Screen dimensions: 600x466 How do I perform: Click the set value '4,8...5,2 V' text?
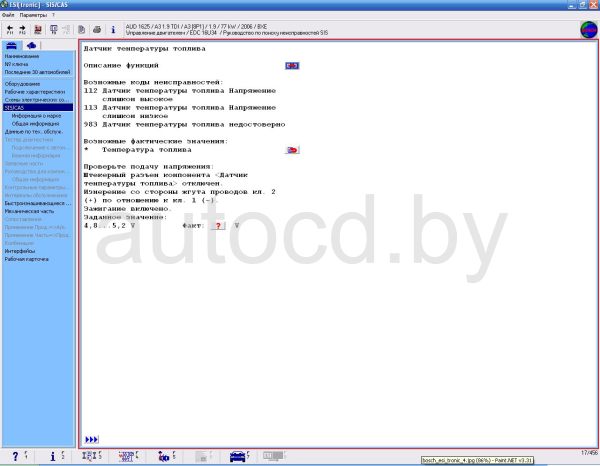point(109,226)
